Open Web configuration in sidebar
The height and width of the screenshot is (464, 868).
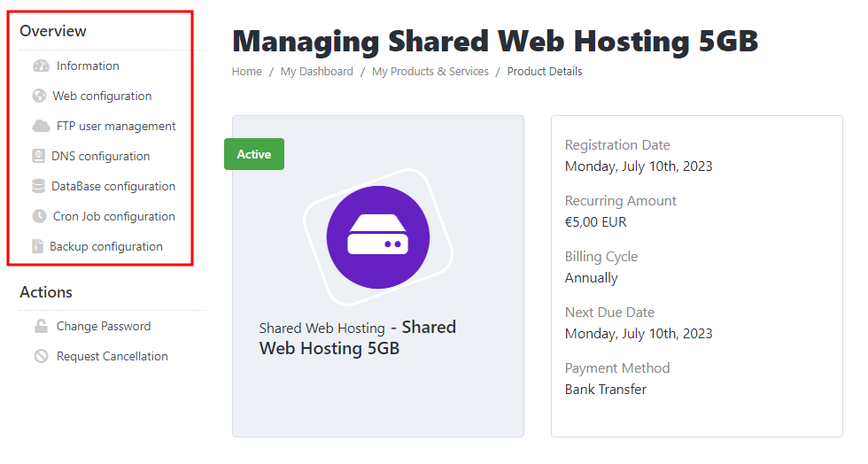(102, 96)
